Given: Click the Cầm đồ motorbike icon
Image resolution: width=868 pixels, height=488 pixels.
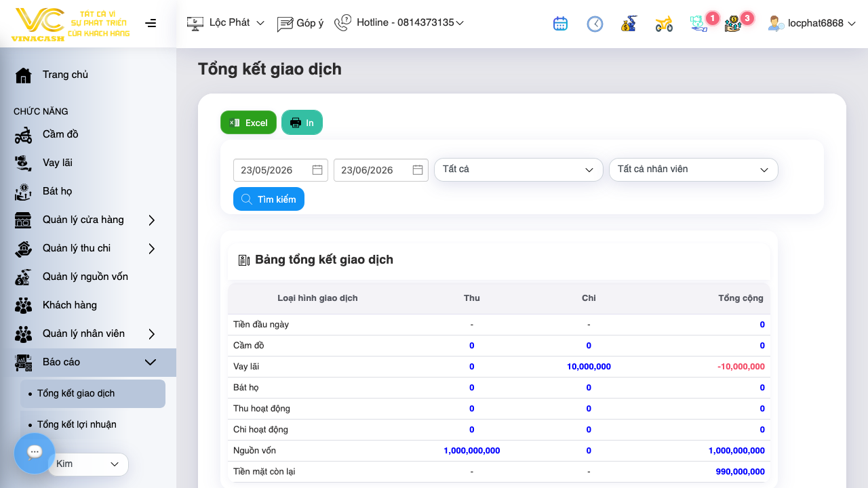Looking at the screenshot, I should coord(24,134).
